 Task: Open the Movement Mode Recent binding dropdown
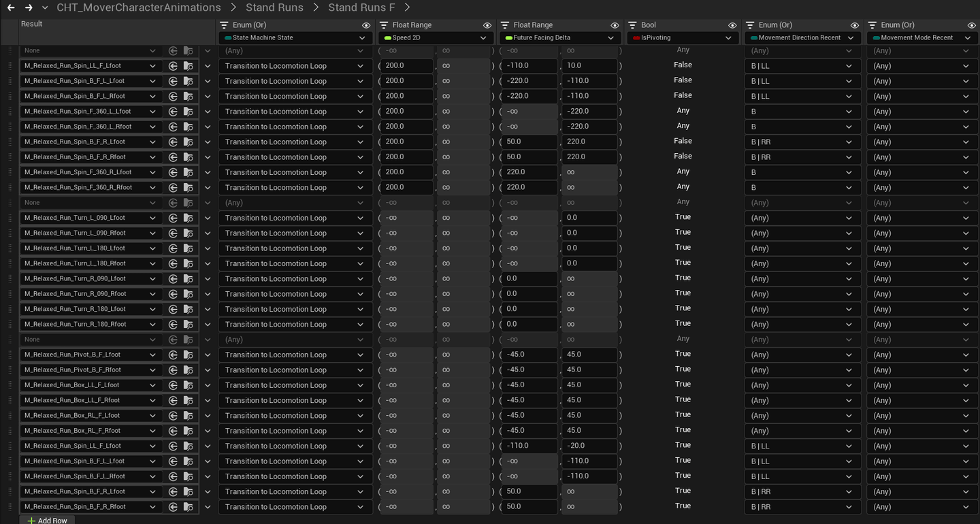pos(921,38)
